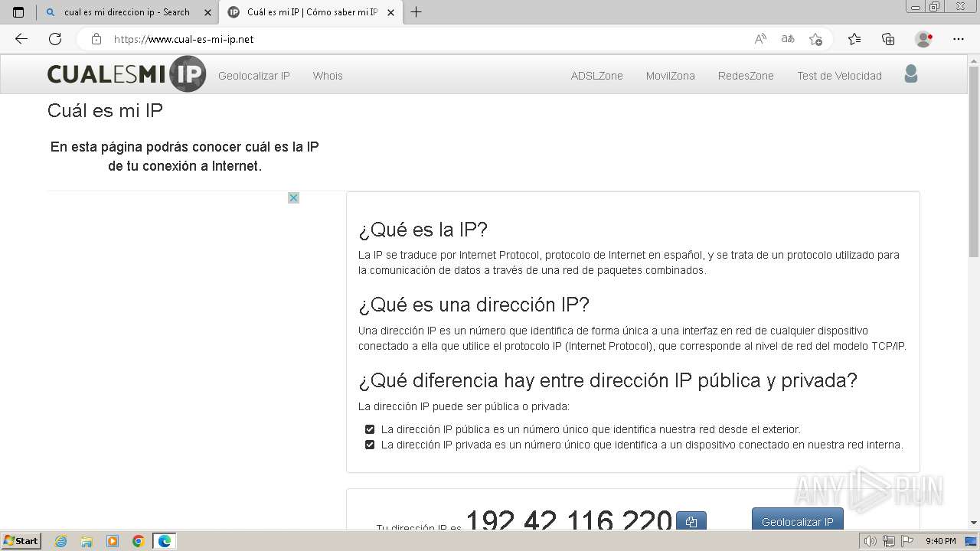Switch to the 'cual es mi direccion ip' search tab
The height and width of the screenshot is (551, 980).
tap(128, 12)
